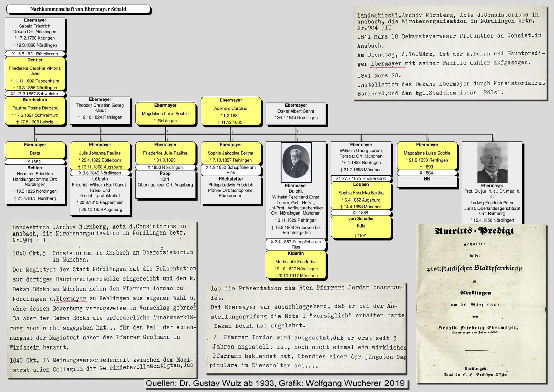Select the title box Nachkommenschaft von Ebermayer Sebald
The image size is (554, 392).
(78, 9)
